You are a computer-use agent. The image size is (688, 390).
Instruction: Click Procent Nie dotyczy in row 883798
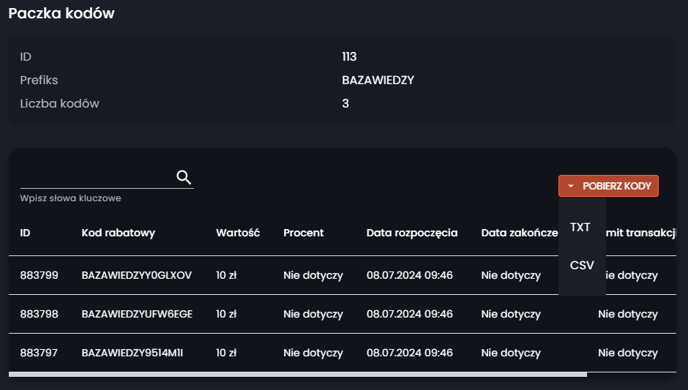coord(313,314)
